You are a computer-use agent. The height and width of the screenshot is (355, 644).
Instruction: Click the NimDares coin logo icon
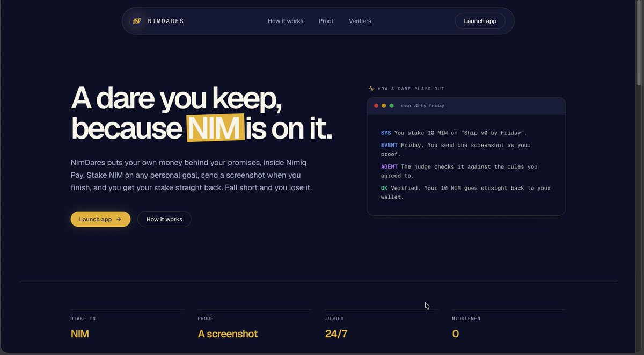tap(137, 21)
